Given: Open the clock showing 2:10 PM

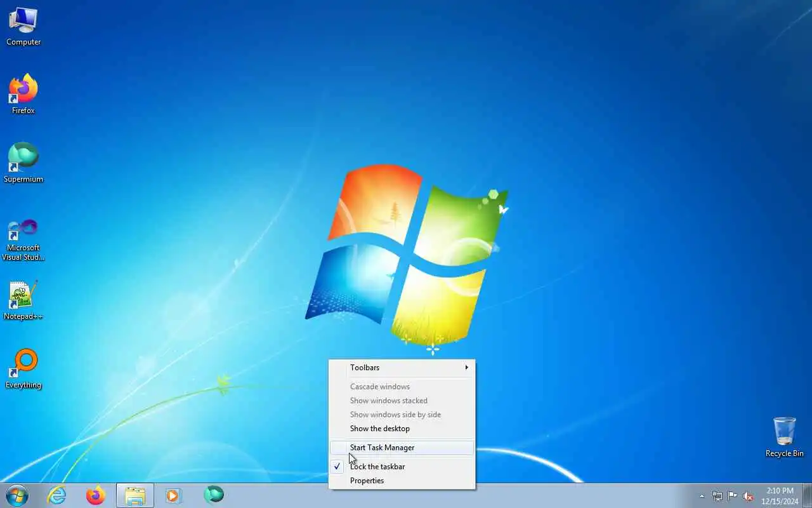Looking at the screenshot, I should tap(780, 495).
